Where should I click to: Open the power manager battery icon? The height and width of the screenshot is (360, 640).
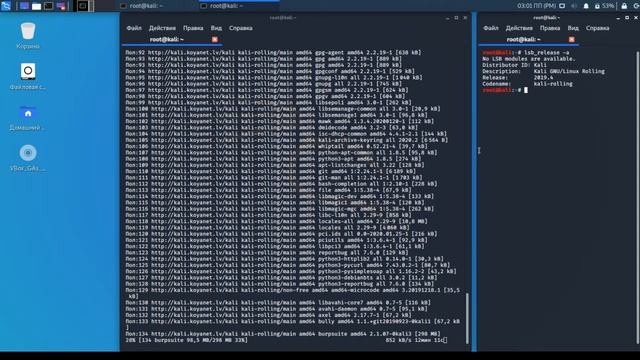click(x=597, y=6)
